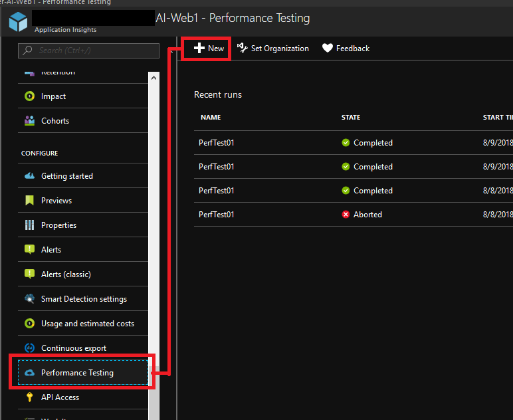
Task: Focus the Search (Ctrl+/) field
Action: point(88,51)
